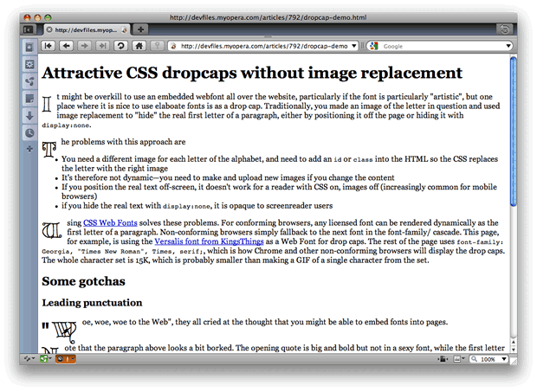Click the 'Leading punctuation' subheading
Viewport: 537px width, 392px height.
pos(92,303)
